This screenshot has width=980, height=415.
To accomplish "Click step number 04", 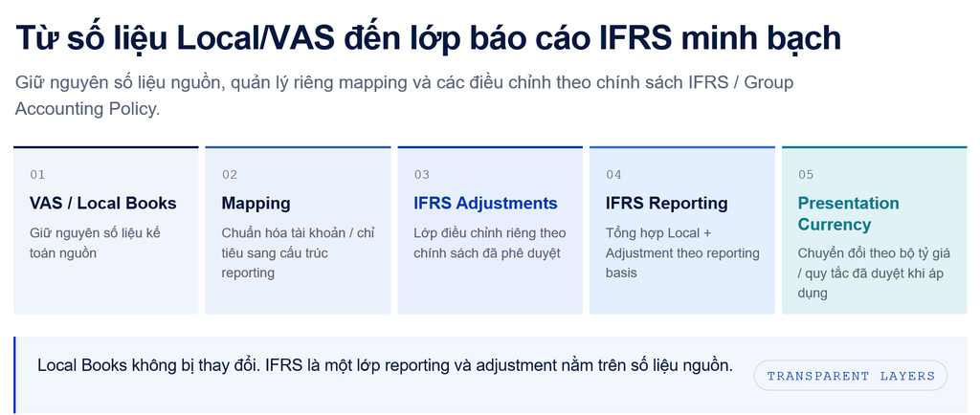I will click(x=613, y=175).
